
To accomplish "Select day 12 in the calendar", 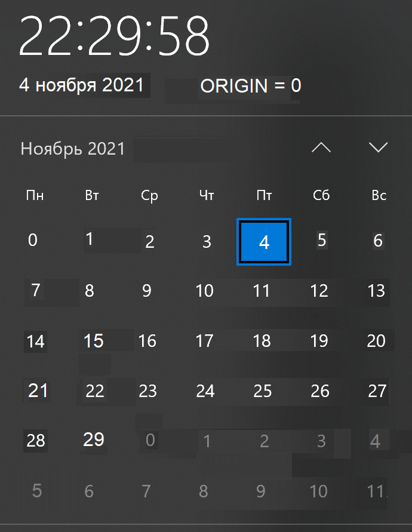I will pyautogui.click(x=319, y=291).
